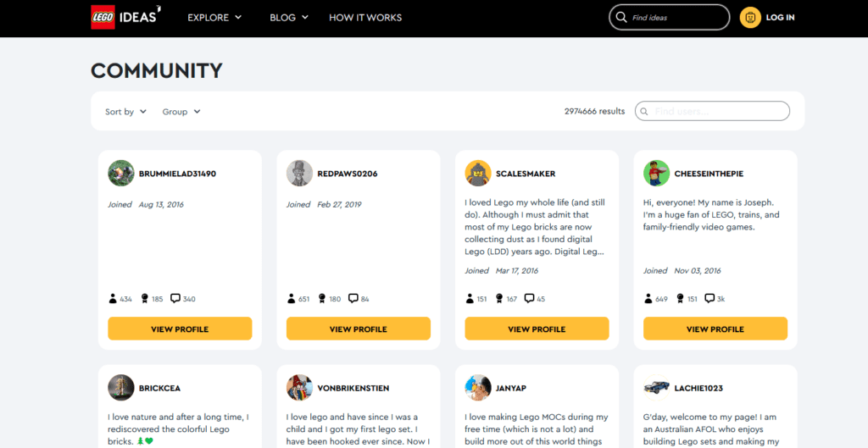Open the Blog menu

(x=289, y=17)
